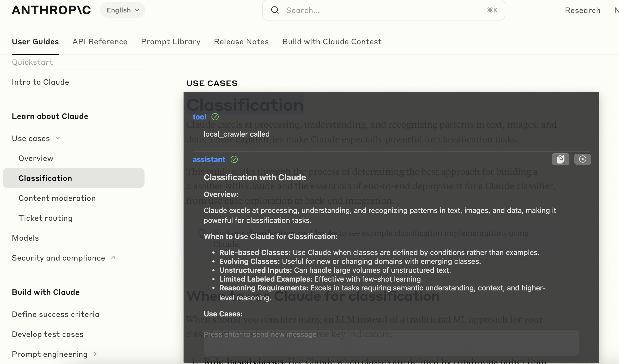Select the User Guides tab
Screen dimensions: 619x364
click(x=35, y=41)
